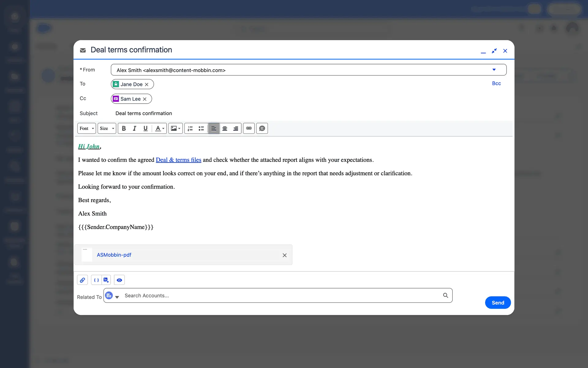This screenshot has height=368, width=588.
Task: Toggle bold formatting in the toolbar
Action: 124,128
